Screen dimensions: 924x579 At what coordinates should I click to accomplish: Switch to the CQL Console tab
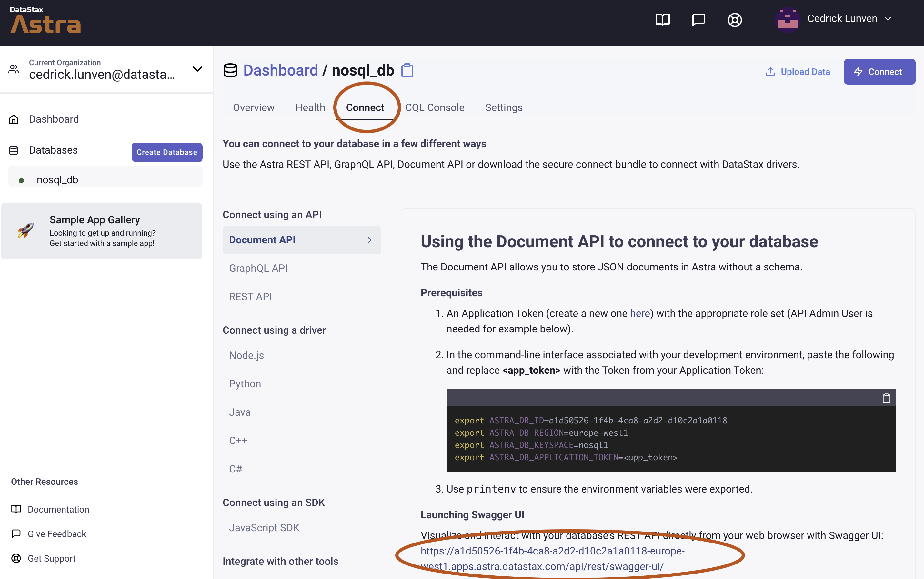click(435, 107)
